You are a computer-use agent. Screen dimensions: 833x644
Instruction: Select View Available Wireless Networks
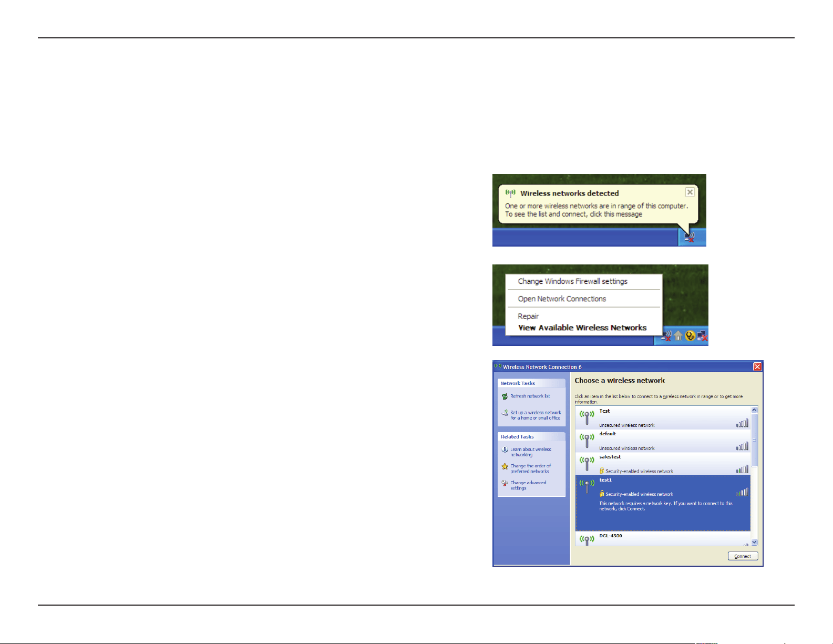coord(582,328)
